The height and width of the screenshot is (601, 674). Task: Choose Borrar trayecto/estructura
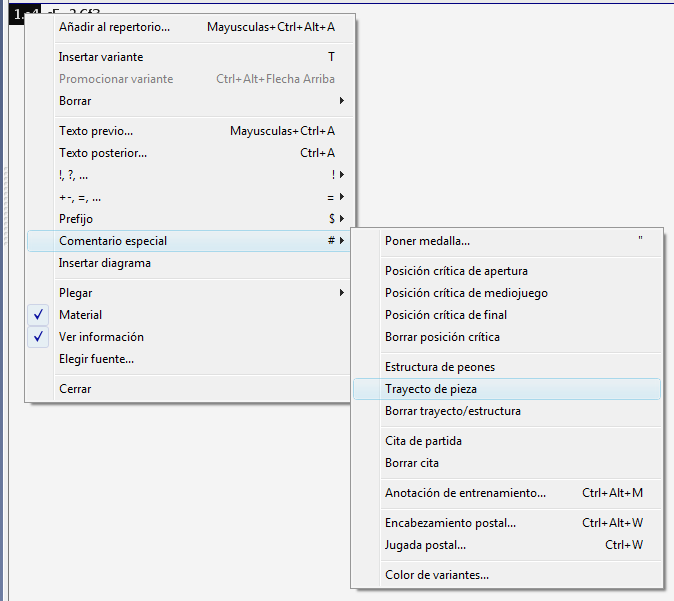pos(507,411)
